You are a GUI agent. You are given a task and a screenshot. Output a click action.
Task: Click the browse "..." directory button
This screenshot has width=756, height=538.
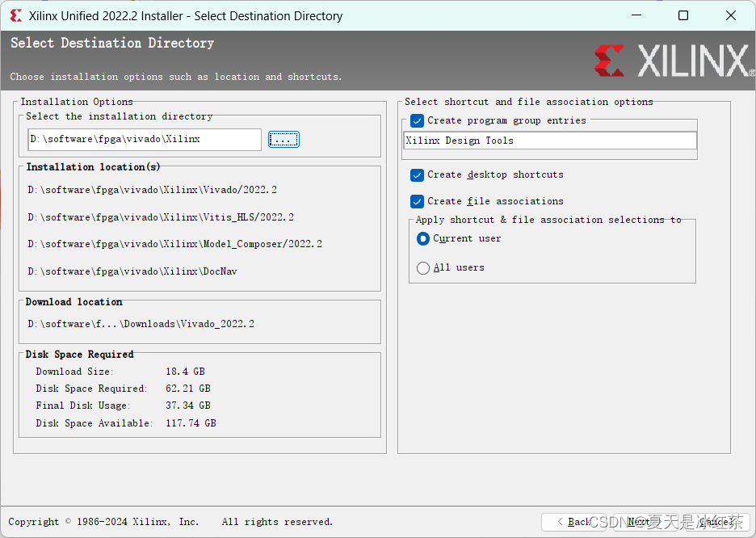[x=283, y=140]
